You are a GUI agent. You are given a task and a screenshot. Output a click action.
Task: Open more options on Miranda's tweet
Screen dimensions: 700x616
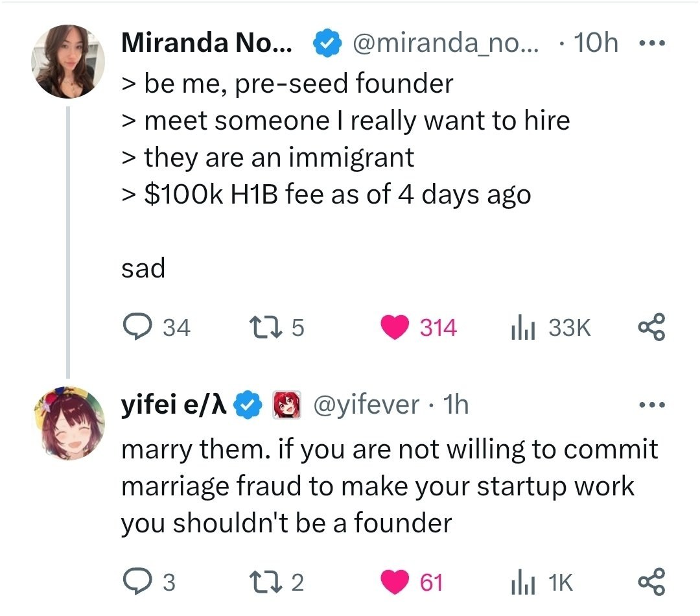651,44
